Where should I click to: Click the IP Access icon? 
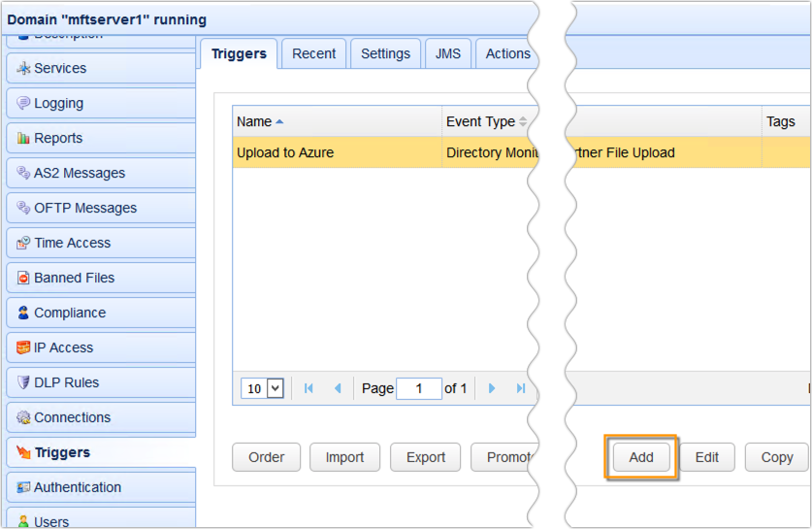coord(23,348)
